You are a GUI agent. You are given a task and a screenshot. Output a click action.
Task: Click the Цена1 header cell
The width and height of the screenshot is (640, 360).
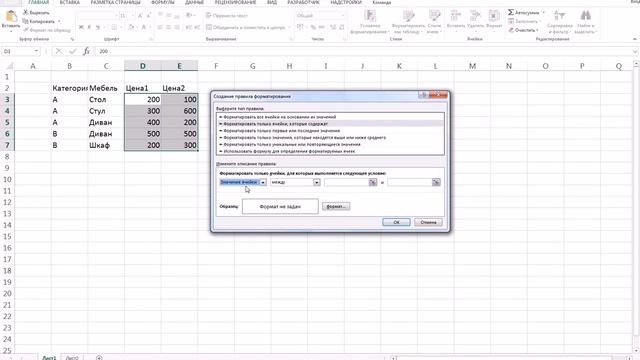tap(143, 88)
